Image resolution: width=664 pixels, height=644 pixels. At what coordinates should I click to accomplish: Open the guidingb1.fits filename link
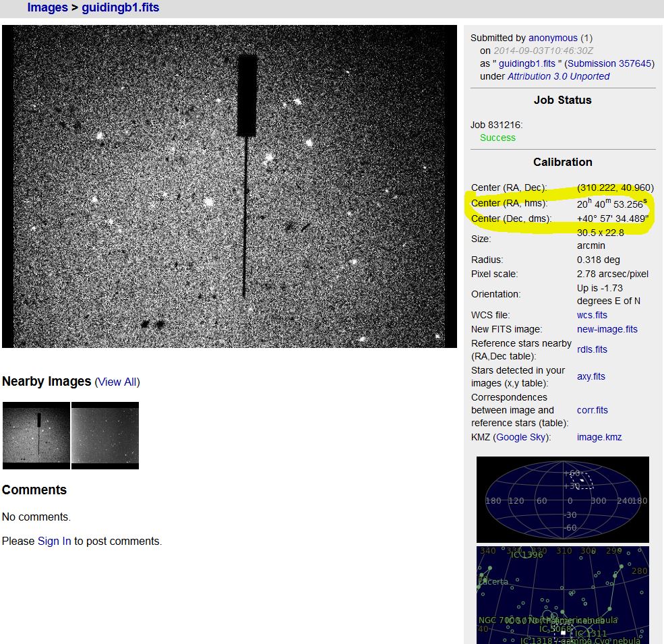[x=526, y=63]
